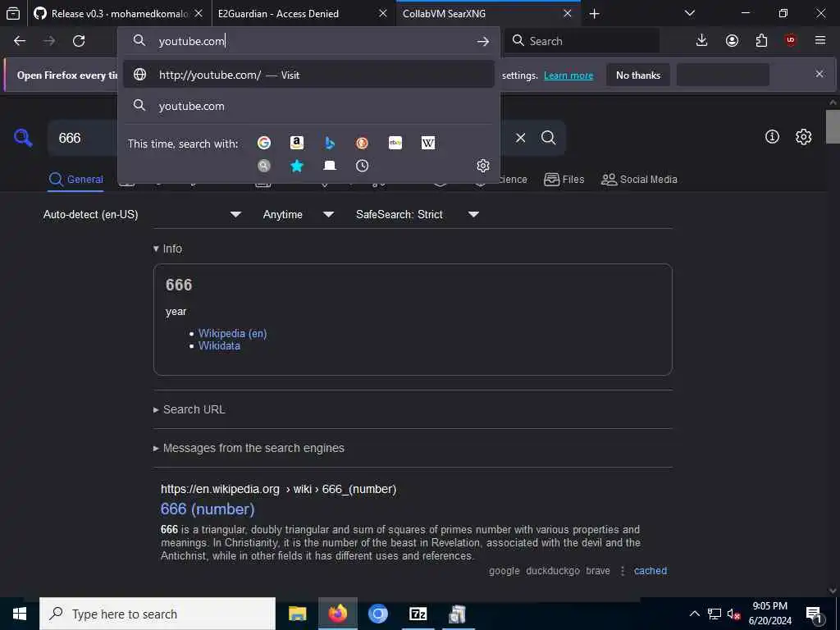Search this time with eBay
This screenshot has height=630, width=840.
tap(395, 143)
